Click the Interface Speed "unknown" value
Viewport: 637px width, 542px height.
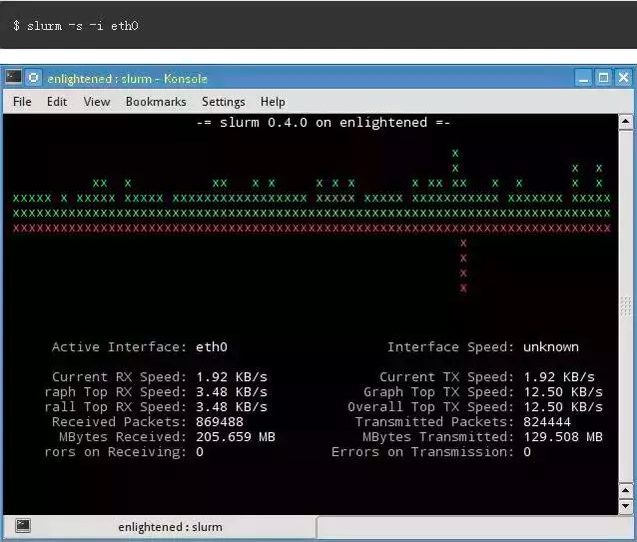pos(551,347)
